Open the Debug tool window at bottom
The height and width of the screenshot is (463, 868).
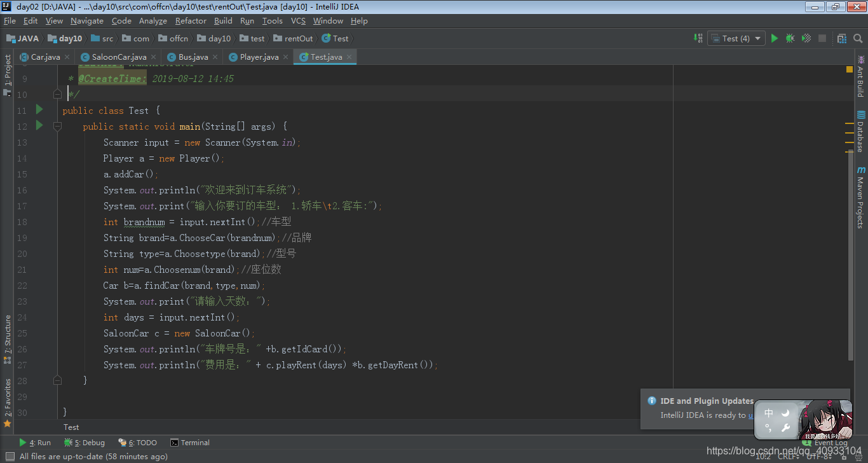(x=85, y=443)
